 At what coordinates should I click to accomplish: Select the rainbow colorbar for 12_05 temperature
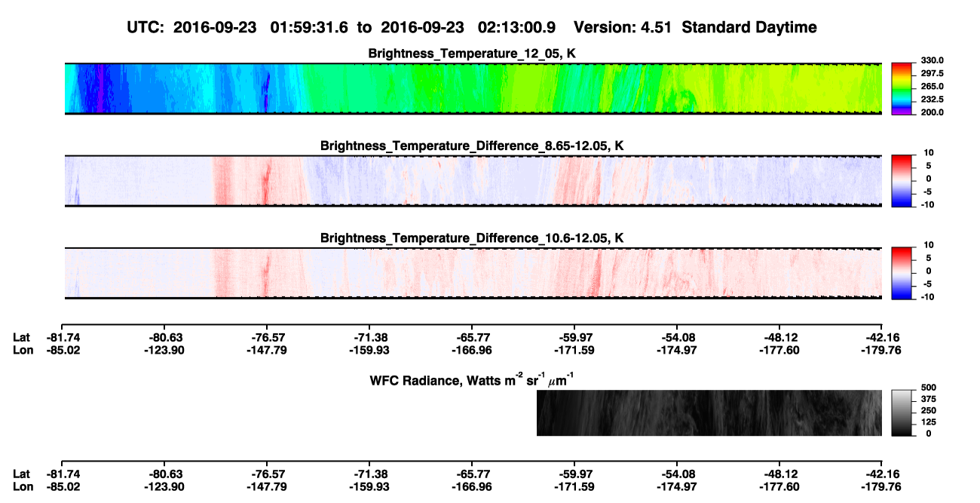pos(903,89)
